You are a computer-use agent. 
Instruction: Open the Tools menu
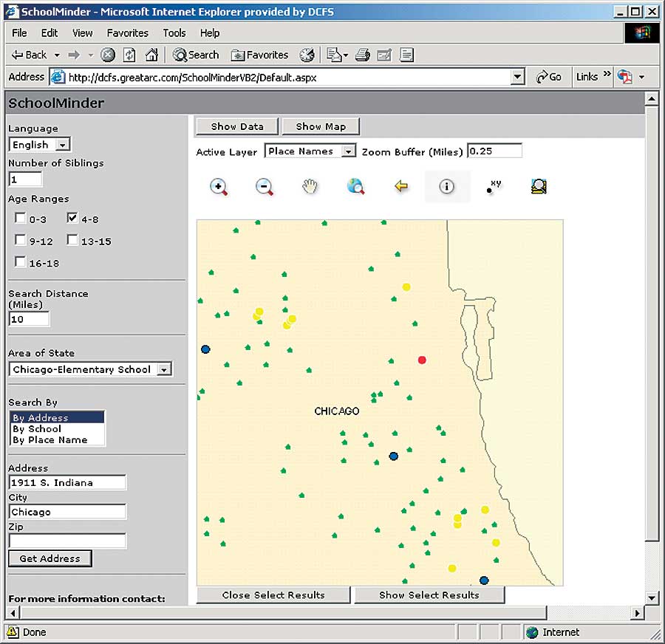pos(174,32)
